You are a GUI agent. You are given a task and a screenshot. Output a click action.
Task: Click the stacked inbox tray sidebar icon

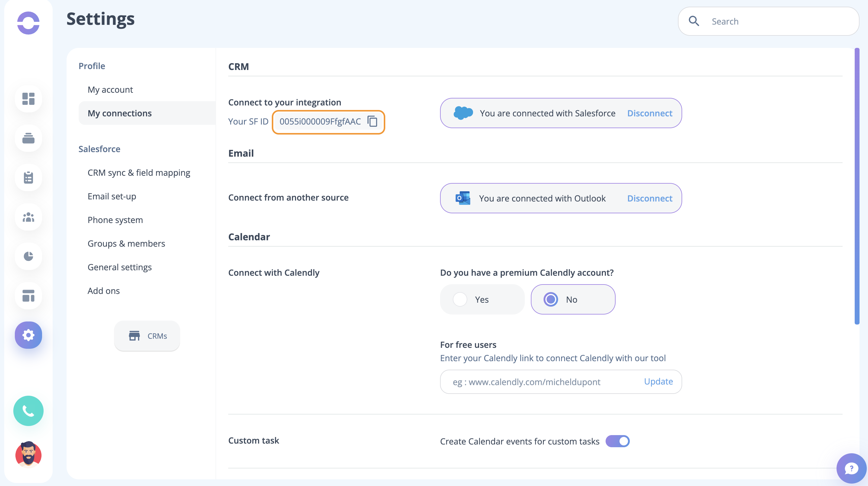[x=28, y=138]
